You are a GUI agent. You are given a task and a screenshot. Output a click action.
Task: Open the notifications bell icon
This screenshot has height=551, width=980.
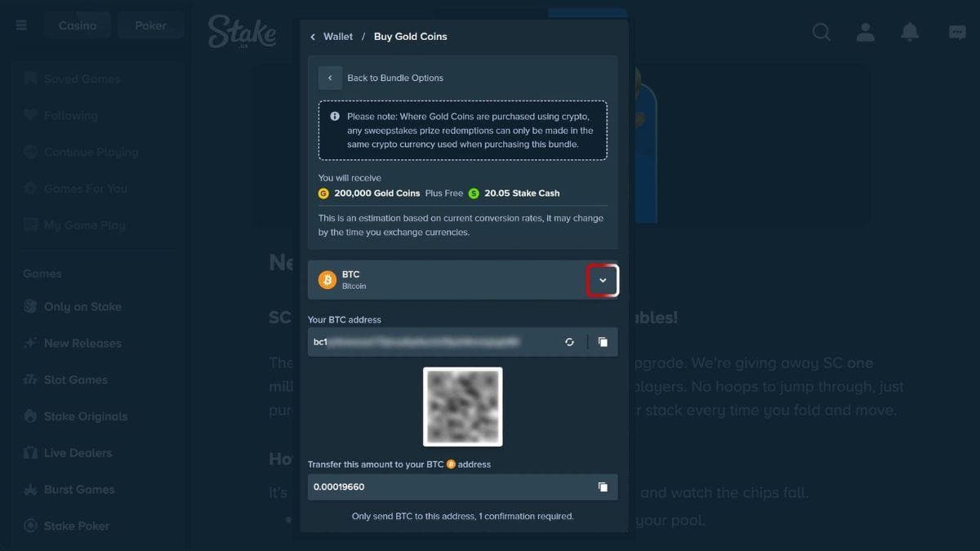click(x=910, y=32)
